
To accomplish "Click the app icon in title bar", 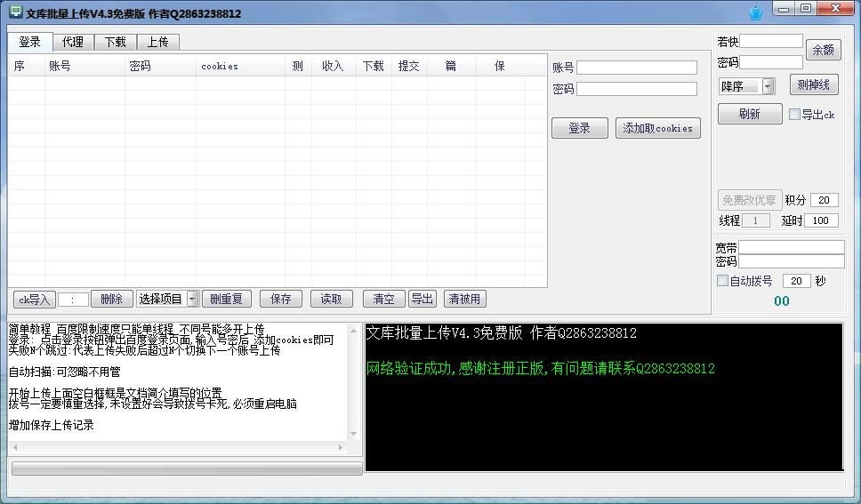I will (x=15, y=12).
